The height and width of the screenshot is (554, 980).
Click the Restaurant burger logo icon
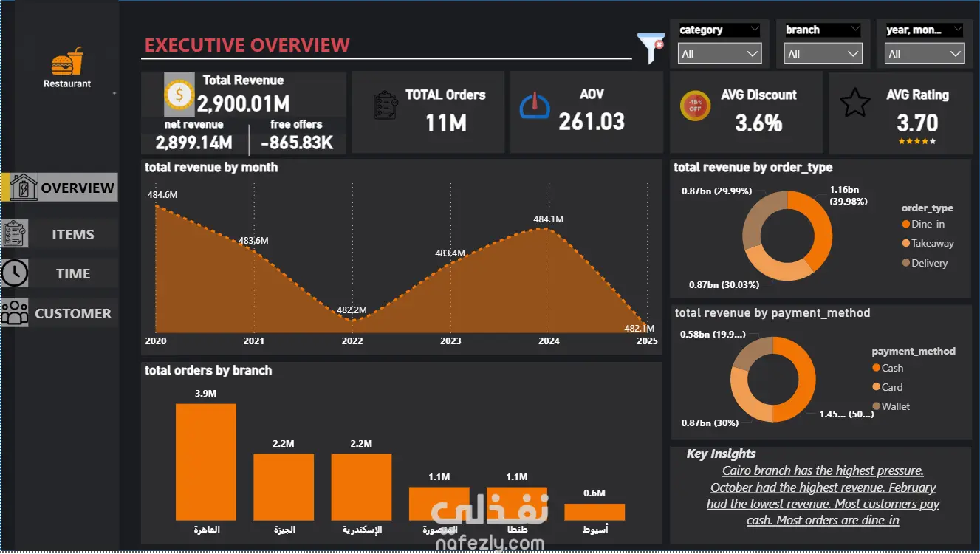pyautogui.click(x=67, y=61)
